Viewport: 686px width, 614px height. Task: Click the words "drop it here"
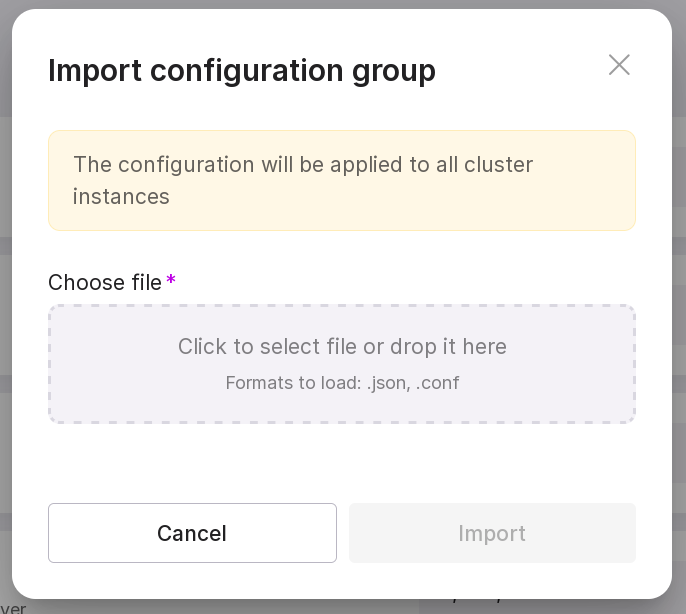coord(448,346)
